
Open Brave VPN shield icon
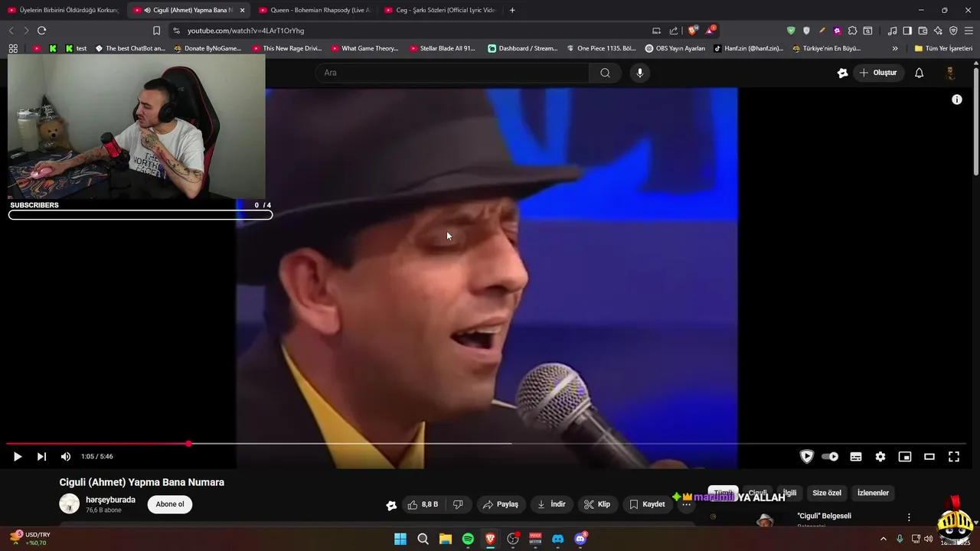point(953,31)
